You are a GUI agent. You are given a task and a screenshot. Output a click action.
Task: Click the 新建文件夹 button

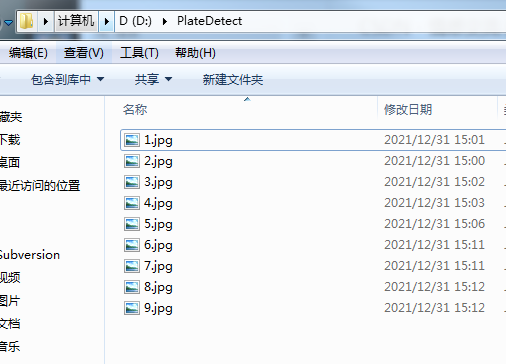(233, 79)
